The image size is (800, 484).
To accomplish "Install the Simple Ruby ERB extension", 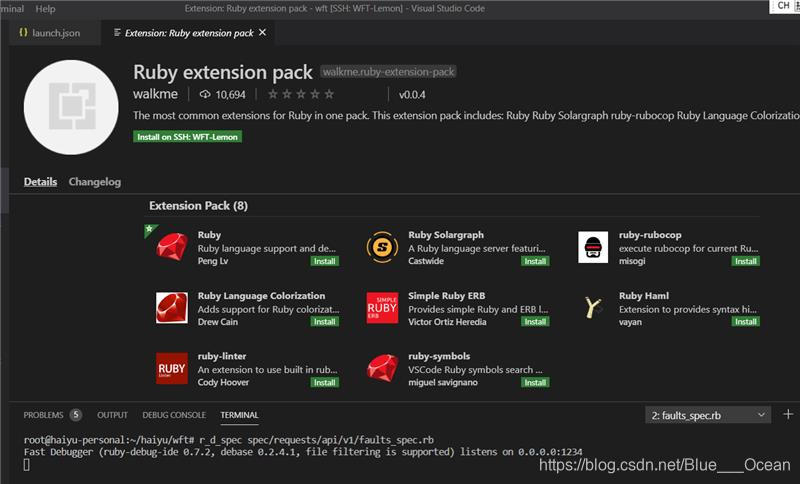I will [535, 321].
